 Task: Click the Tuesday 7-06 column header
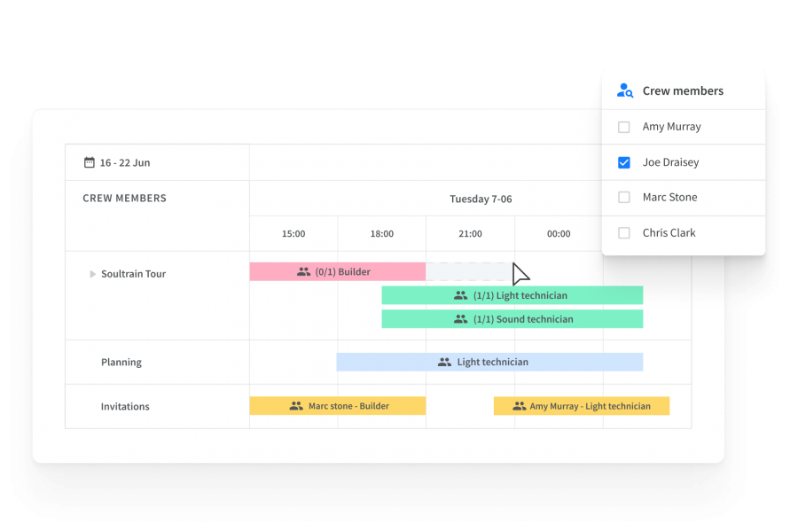pos(481,199)
